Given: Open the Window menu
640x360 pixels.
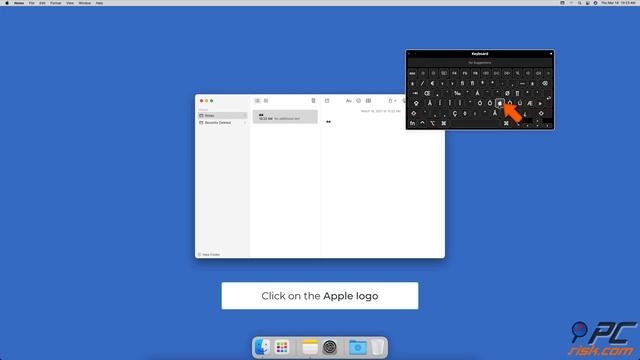Looking at the screenshot, I should pyautogui.click(x=84, y=3).
